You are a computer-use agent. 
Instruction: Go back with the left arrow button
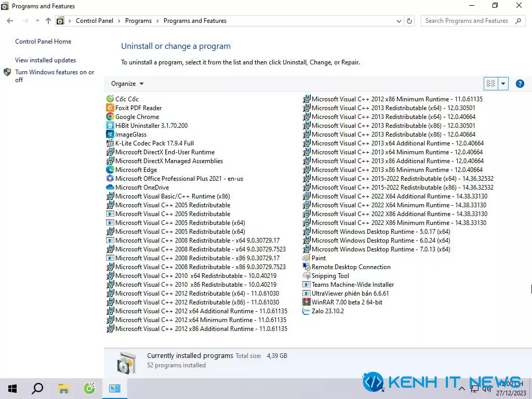(10, 21)
